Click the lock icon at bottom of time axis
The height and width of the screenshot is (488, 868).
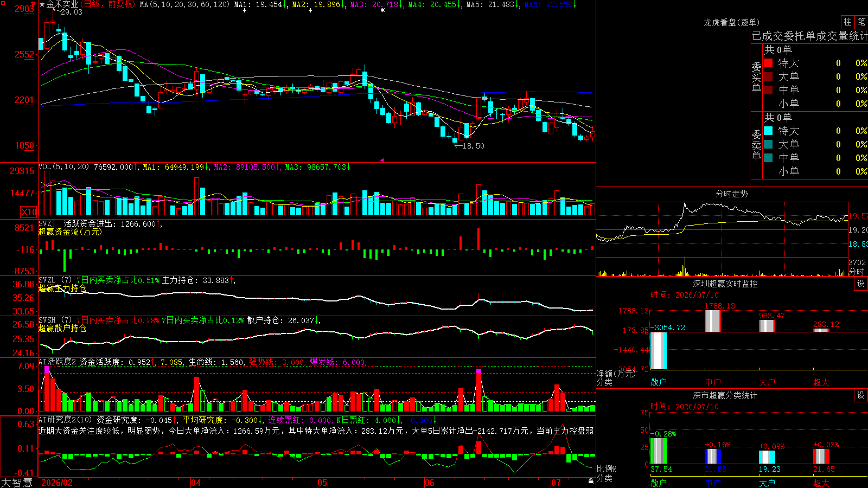click(591, 481)
